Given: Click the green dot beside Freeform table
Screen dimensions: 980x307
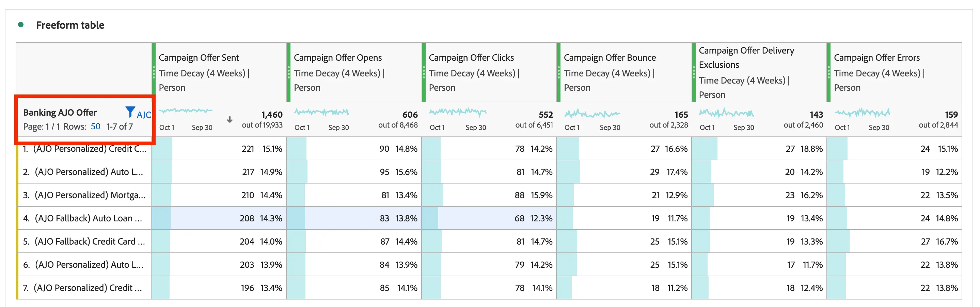Looking at the screenshot, I should point(21,25).
